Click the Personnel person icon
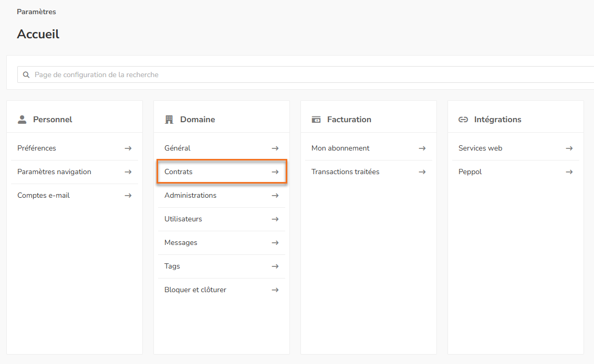This screenshot has height=364, width=594. (x=22, y=120)
